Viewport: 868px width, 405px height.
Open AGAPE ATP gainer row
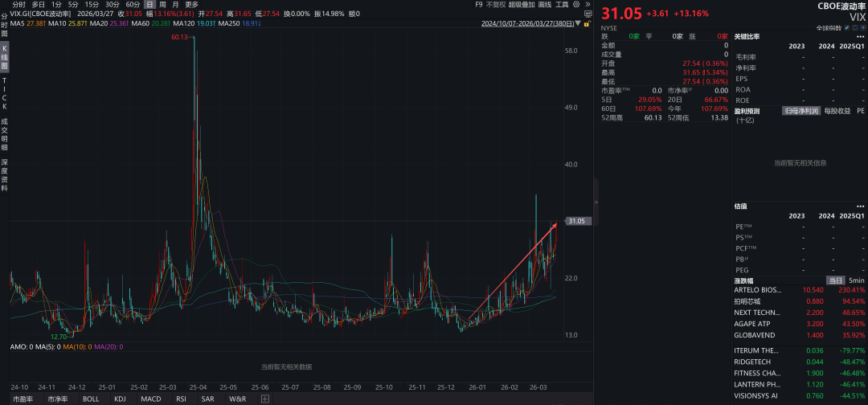point(800,324)
